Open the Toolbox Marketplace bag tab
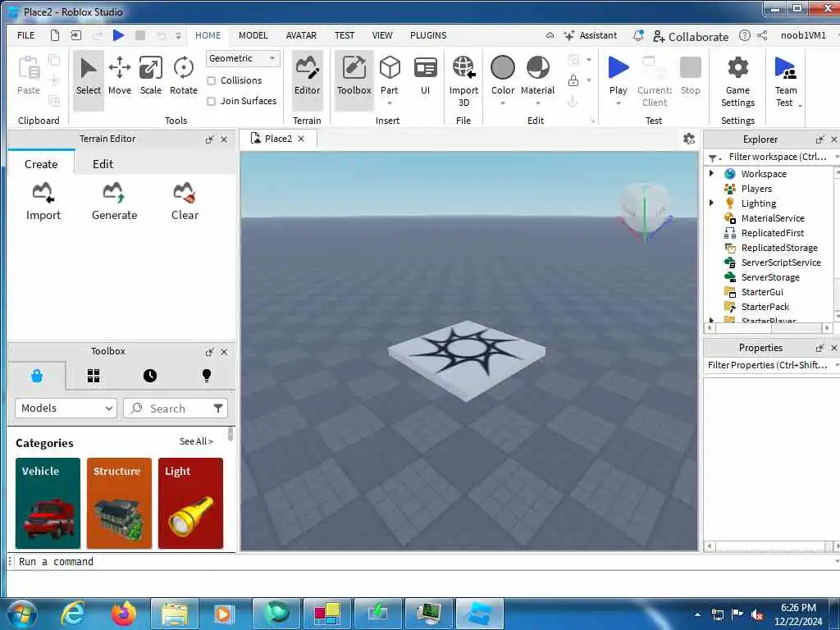 [x=37, y=376]
